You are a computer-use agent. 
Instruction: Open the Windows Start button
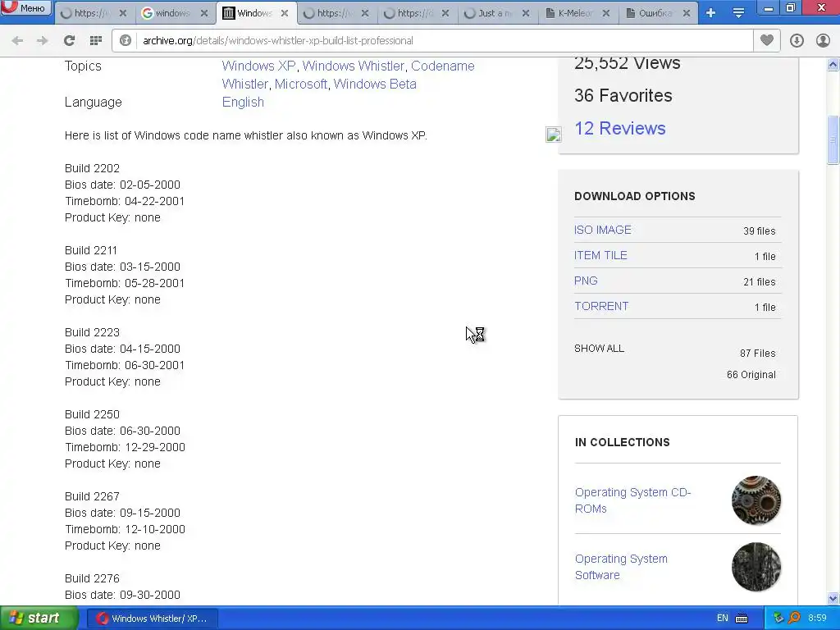pyautogui.click(x=39, y=619)
